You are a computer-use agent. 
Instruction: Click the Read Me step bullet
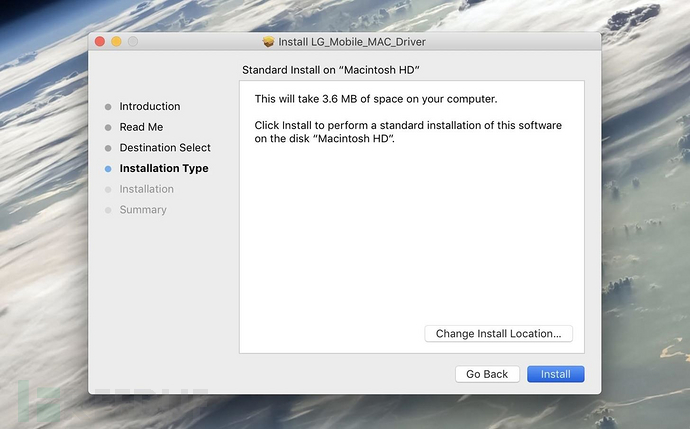108,128
